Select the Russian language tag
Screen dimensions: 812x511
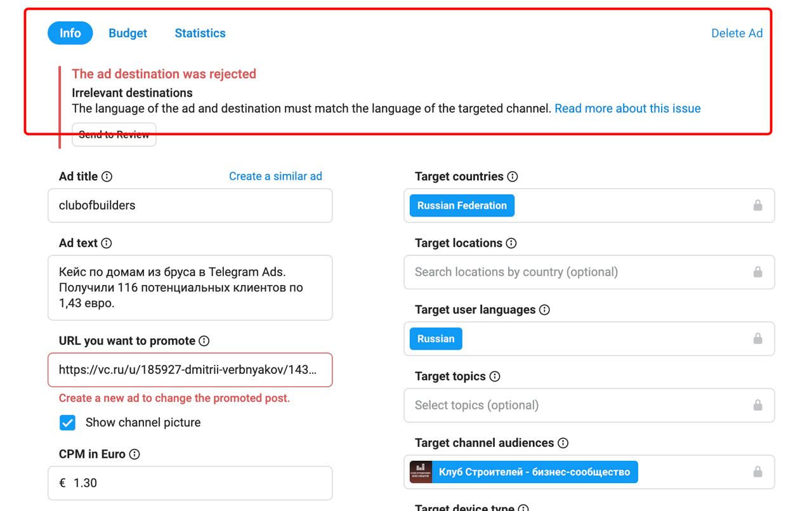coord(436,339)
